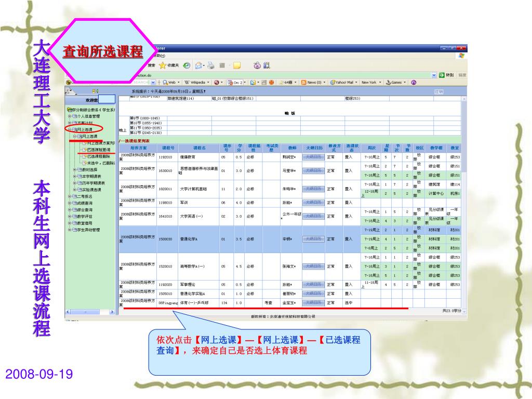Select 教室借用 in the sidebar tree

click(x=85, y=223)
